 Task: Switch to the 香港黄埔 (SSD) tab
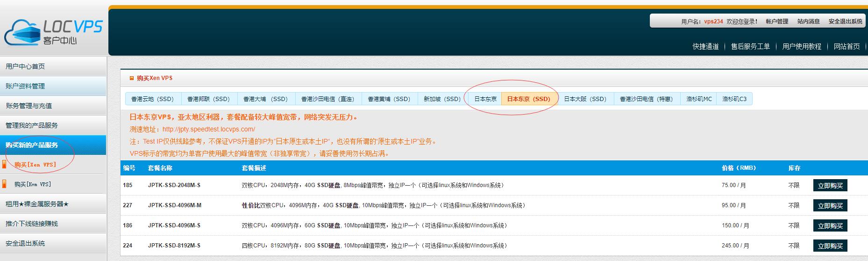[389, 99]
